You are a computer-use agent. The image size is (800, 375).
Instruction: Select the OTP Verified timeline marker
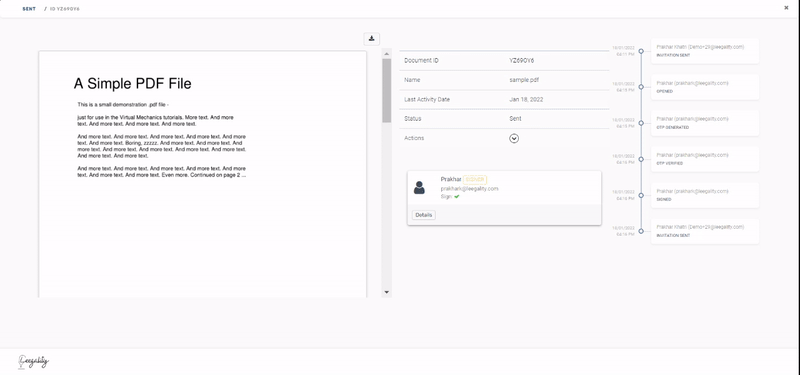[x=641, y=159]
